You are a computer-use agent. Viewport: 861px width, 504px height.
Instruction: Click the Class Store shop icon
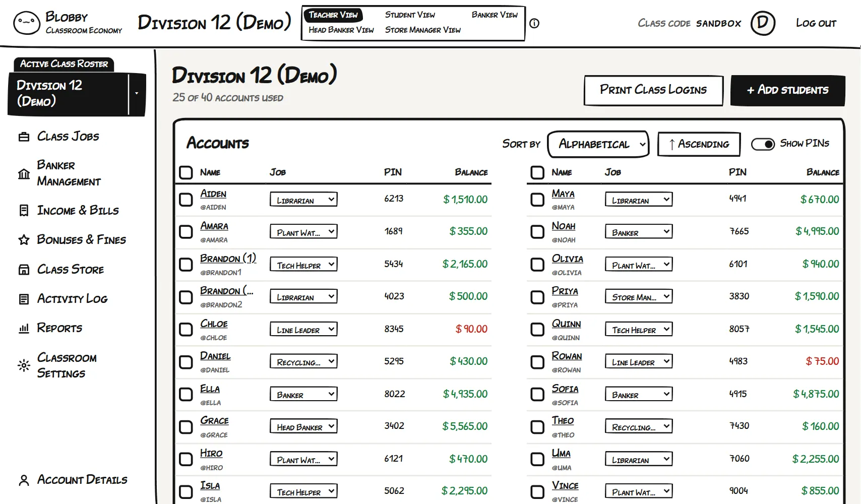(24, 269)
